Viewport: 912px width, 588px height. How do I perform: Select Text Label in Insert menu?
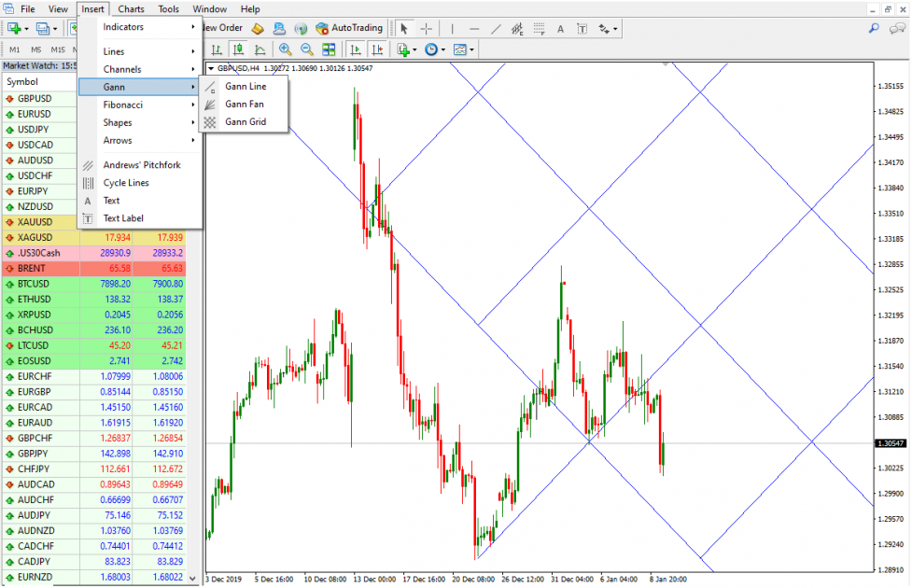coord(140,218)
